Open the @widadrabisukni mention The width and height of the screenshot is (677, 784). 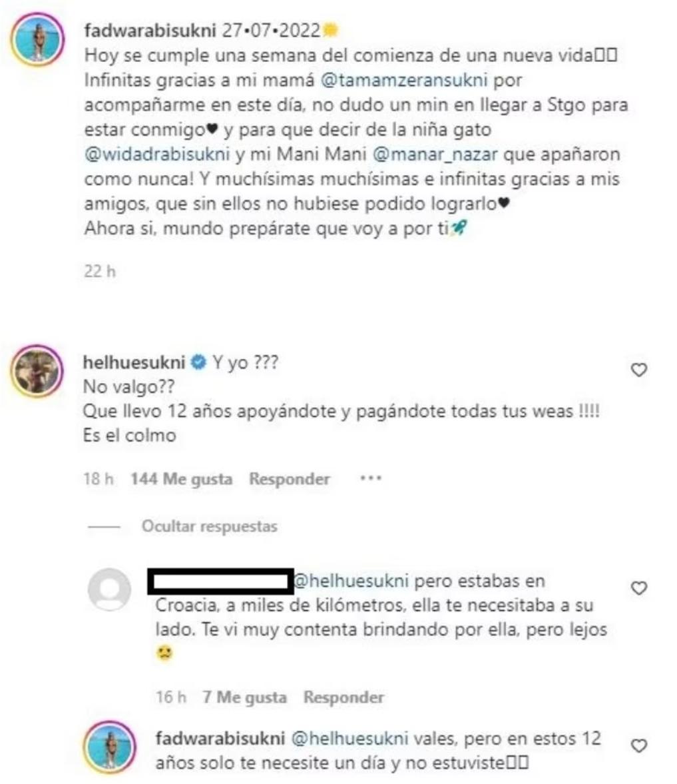tap(157, 154)
